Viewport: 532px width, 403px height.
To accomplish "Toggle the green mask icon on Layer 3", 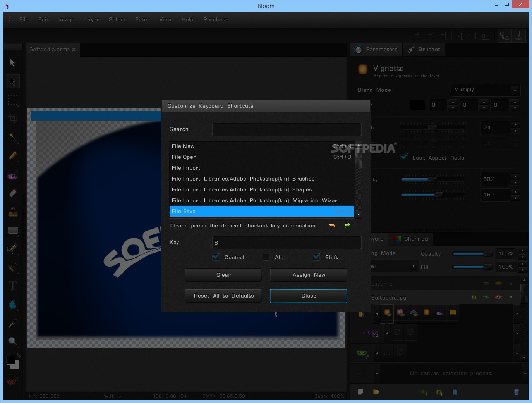I will (x=486, y=283).
